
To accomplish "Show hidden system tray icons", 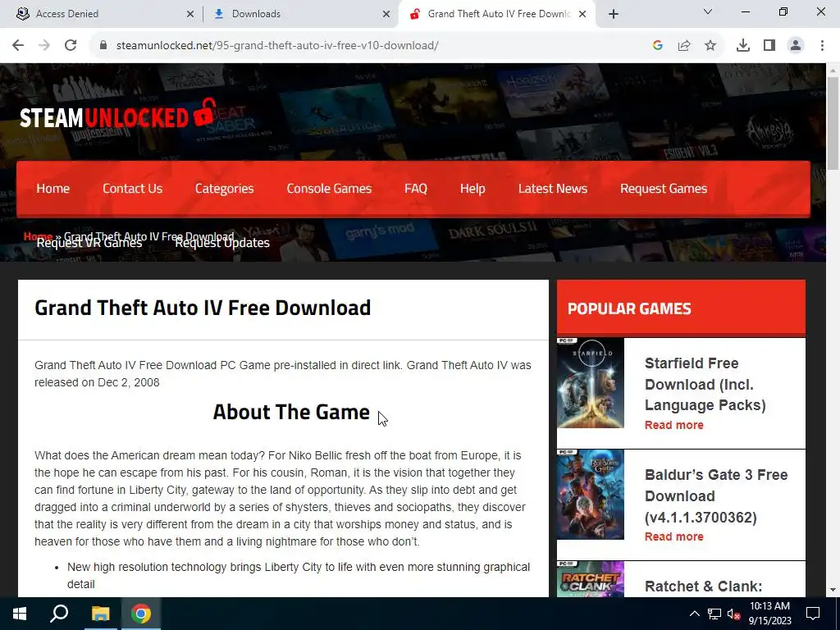I will click(x=694, y=614).
